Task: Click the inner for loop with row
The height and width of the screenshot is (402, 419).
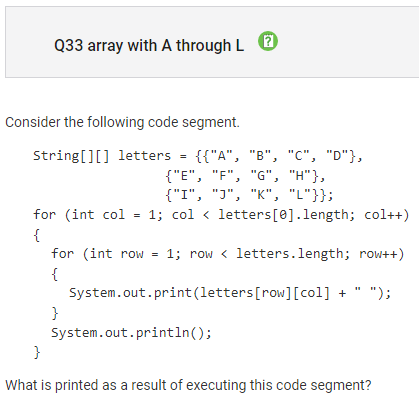Action: coord(228,254)
